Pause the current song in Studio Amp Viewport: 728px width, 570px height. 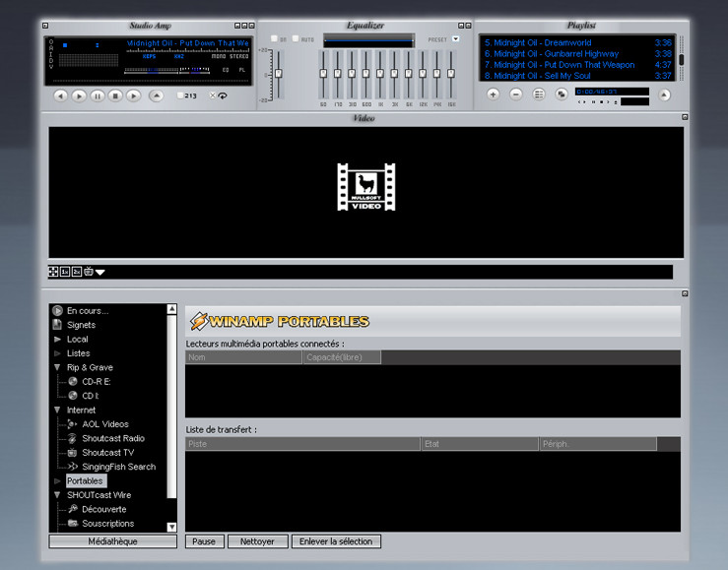98,96
